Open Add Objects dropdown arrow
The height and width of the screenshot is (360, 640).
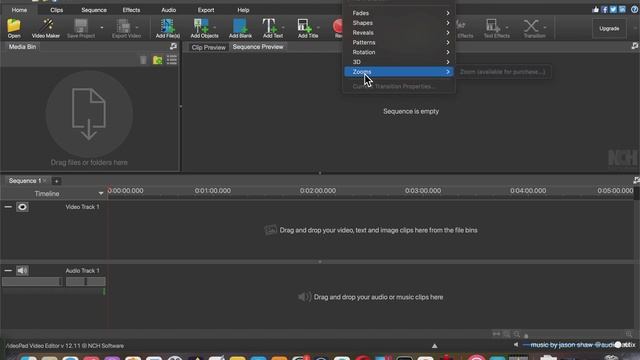point(215,28)
